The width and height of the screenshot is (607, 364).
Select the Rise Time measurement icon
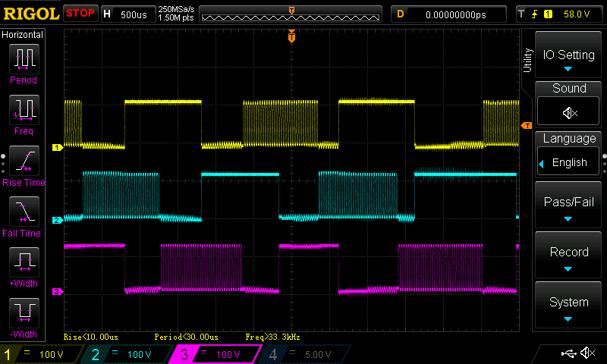point(24,161)
